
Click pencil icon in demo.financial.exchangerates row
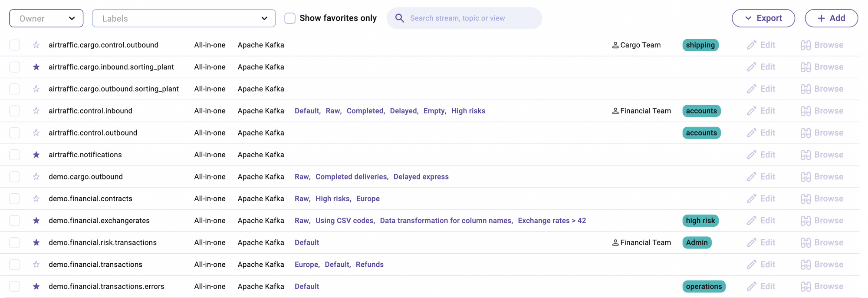pyautogui.click(x=752, y=221)
